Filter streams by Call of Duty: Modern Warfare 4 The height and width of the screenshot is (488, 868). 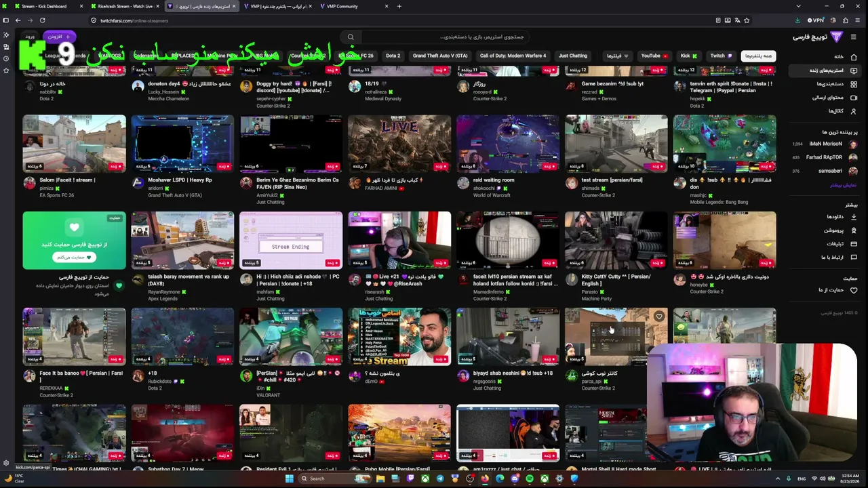coord(513,56)
